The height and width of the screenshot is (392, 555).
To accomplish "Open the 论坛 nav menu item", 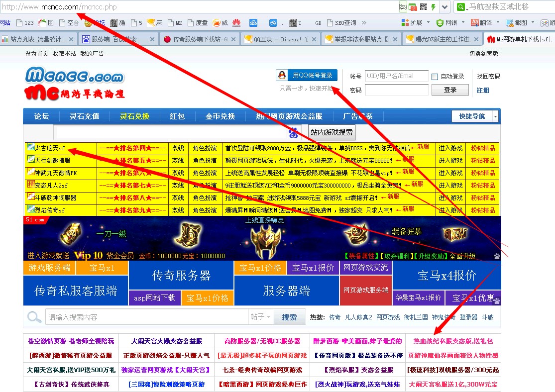I will [41, 116].
